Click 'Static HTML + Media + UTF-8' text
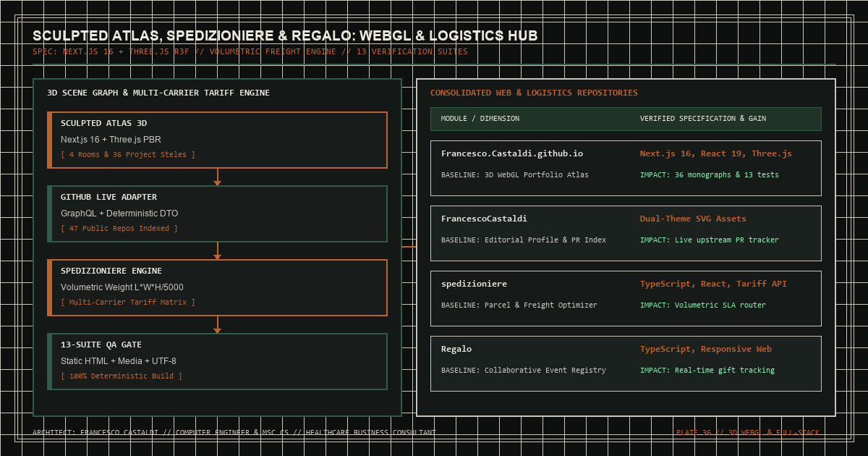The height and width of the screenshot is (456, 868). [x=119, y=360]
